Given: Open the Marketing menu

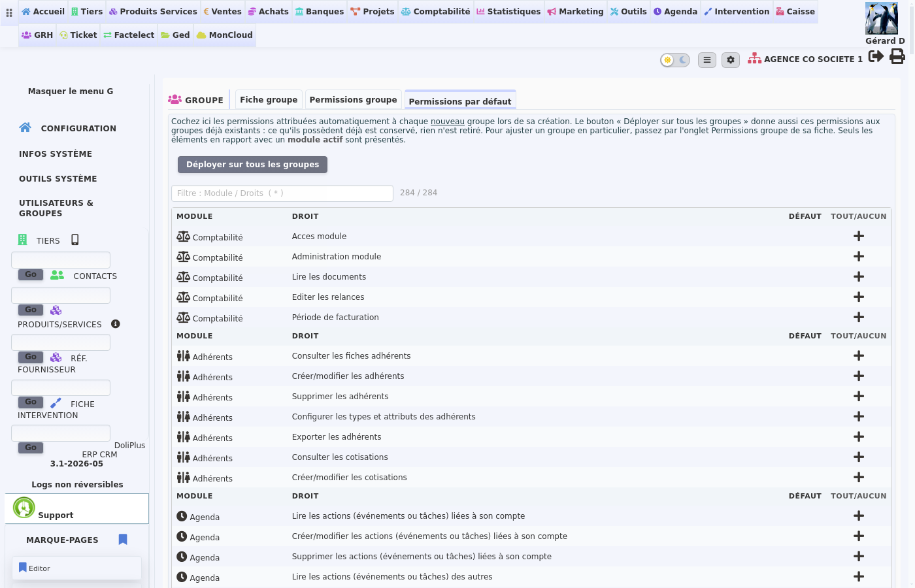Looking at the screenshot, I should [575, 12].
